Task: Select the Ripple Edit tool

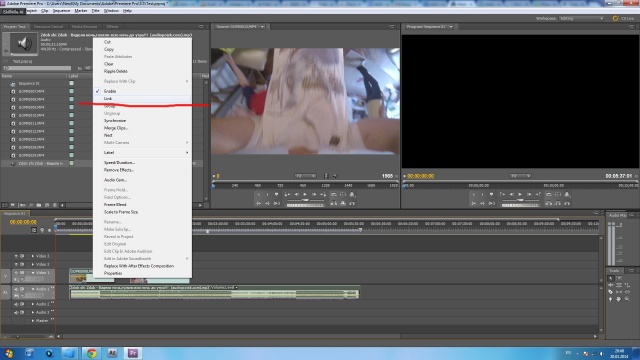Action: tap(611, 285)
